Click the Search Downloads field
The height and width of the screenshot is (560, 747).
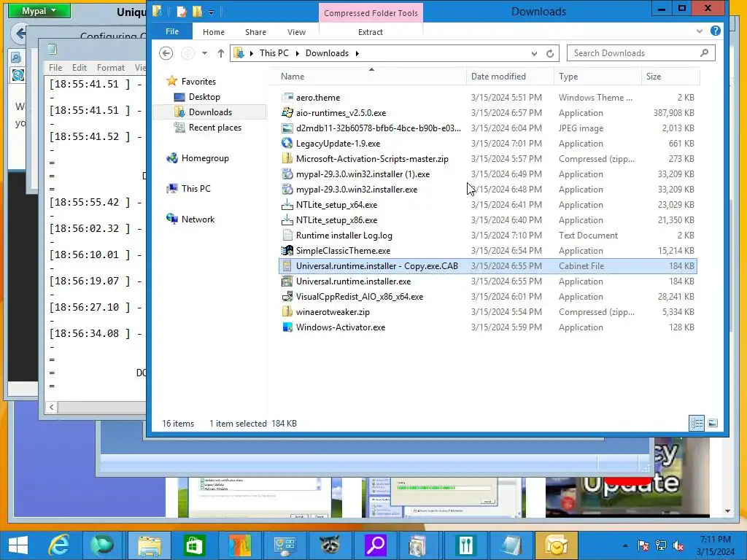640,52
